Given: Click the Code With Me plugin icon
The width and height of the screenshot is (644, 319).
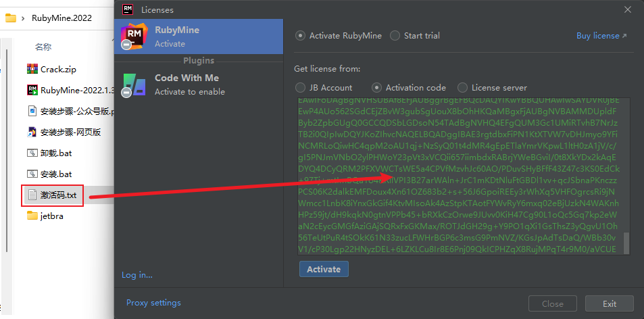Looking at the screenshot, I should pos(134,84).
